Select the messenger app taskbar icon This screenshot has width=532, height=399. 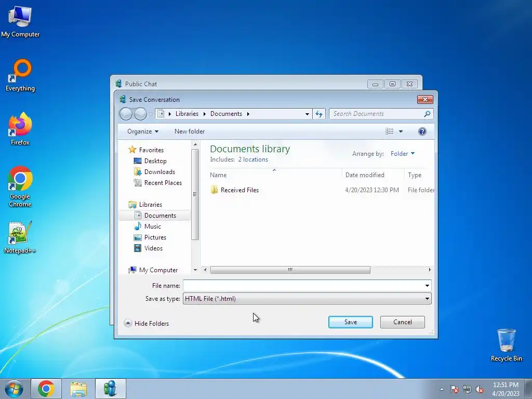point(111,389)
